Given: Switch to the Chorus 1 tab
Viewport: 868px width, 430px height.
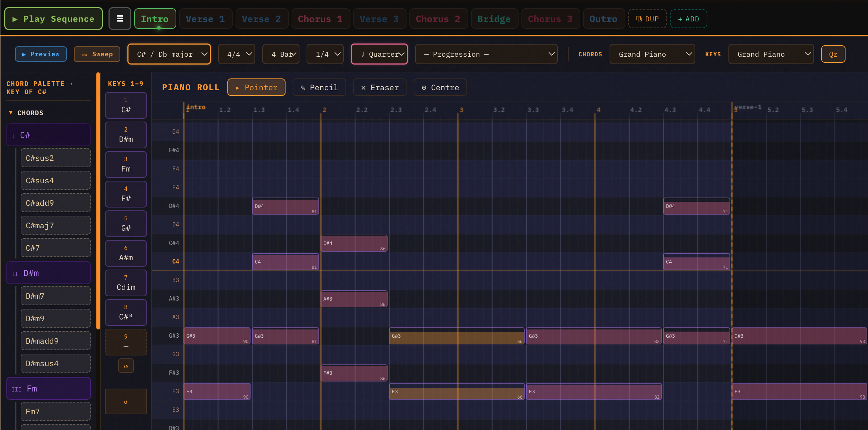Looking at the screenshot, I should [321, 19].
